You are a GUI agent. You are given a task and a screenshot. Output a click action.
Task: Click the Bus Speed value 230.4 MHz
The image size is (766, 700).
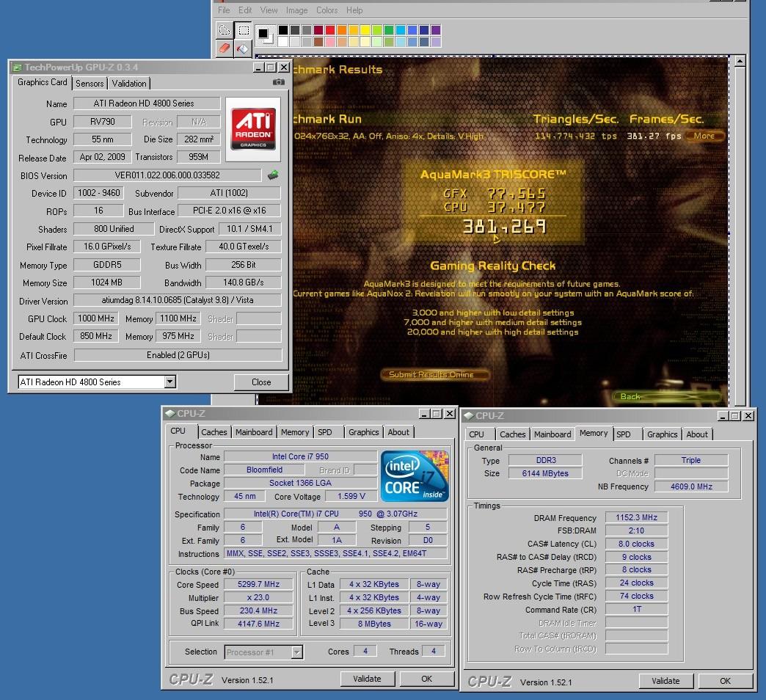tap(258, 610)
